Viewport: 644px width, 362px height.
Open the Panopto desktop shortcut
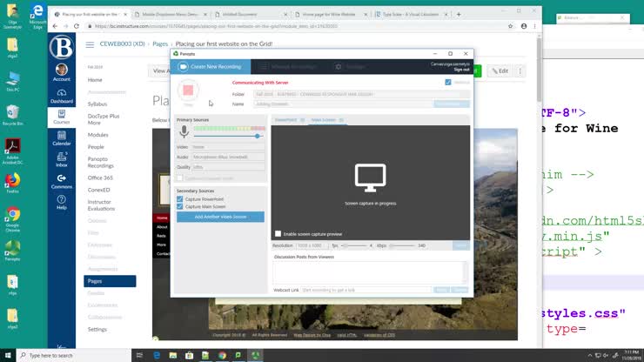pyautogui.click(x=12, y=251)
